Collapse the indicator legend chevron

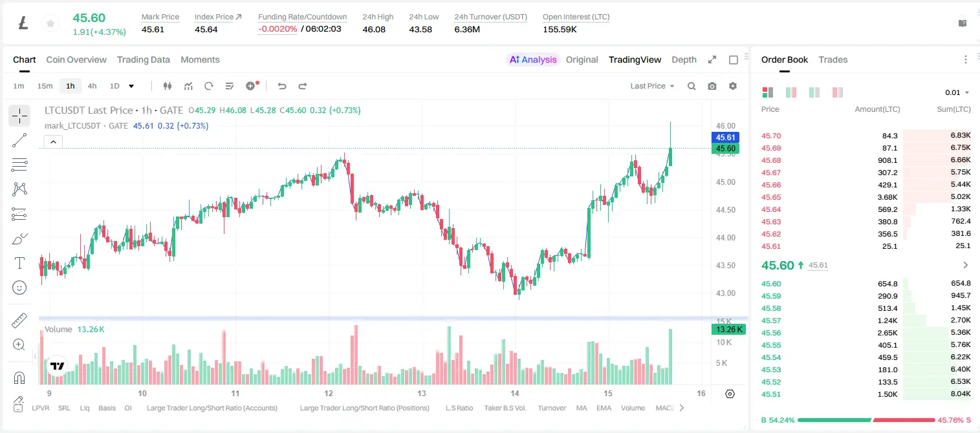point(53,142)
